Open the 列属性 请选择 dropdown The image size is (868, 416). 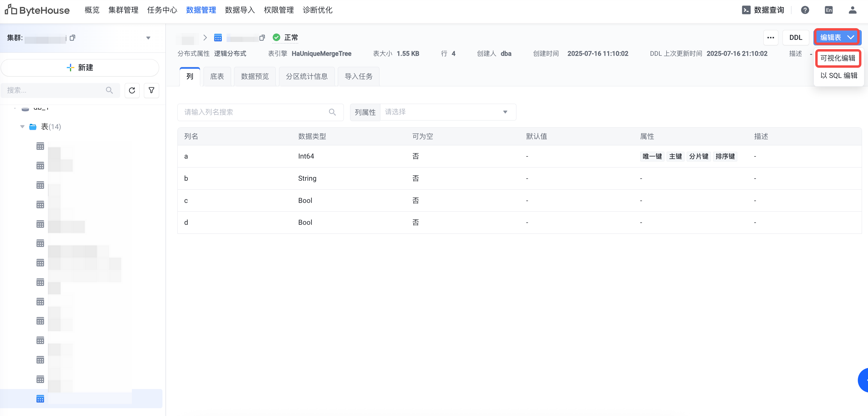pos(447,112)
